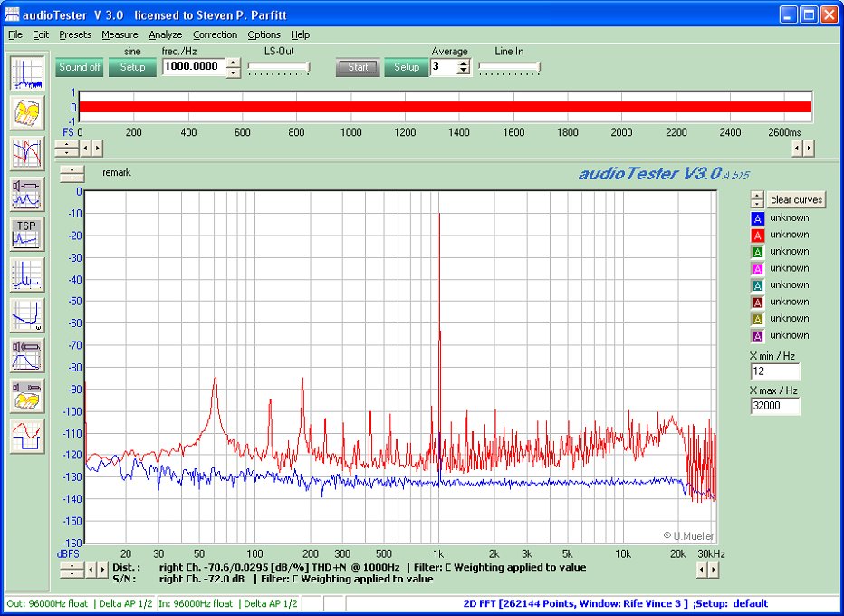Click the Line In level slider
844x616 pixels.
click(509, 67)
